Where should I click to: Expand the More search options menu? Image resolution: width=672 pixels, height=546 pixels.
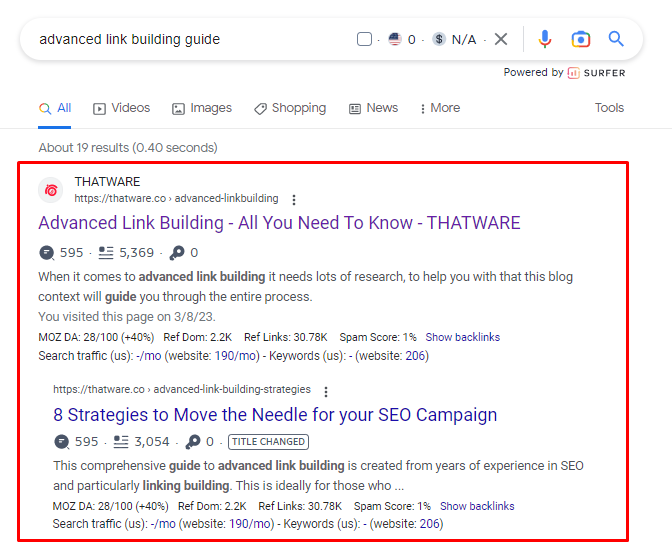click(440, 108)
